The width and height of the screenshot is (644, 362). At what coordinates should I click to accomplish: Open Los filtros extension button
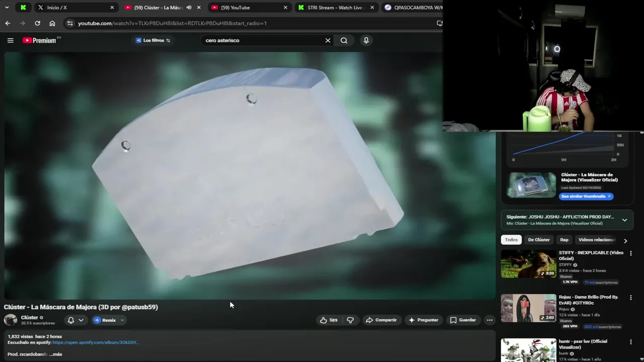pos(153,40)
